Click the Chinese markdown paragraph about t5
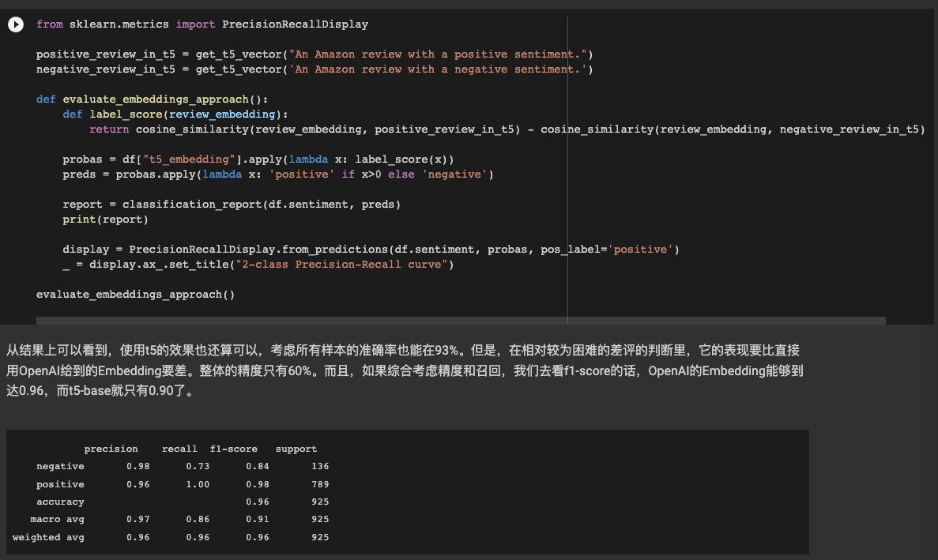The image size is (938, 560). point(405,370)
